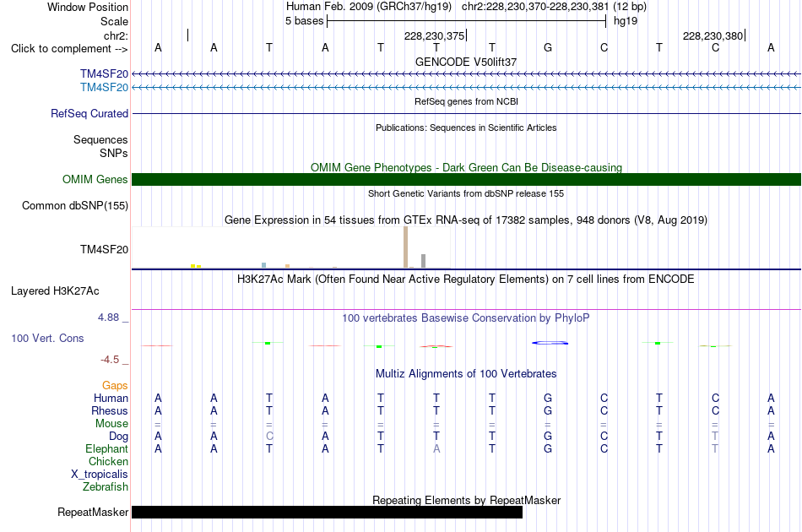Click the 'Click to complement -->' label
This screenshot has height=532, width=802.
click(x=69, y=49)
